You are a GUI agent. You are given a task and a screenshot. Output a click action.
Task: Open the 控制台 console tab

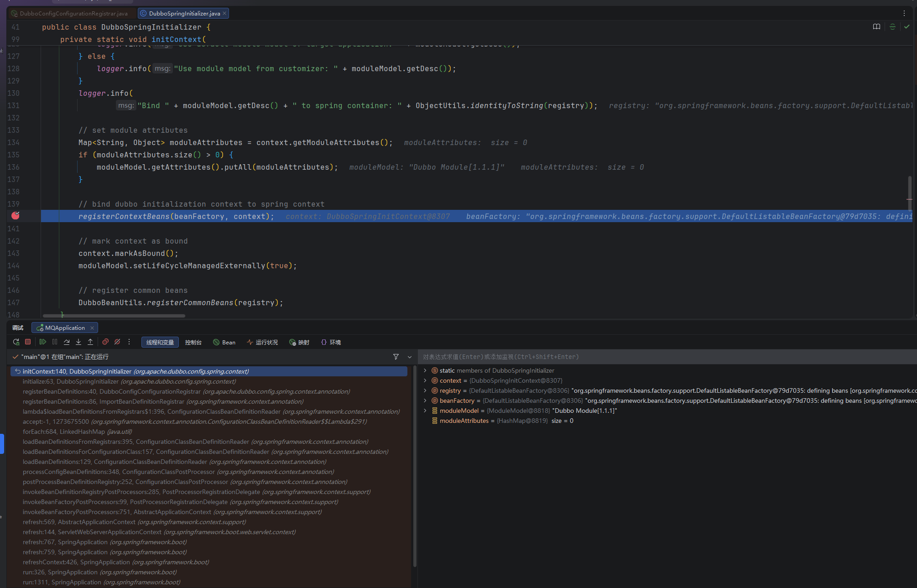tap(193, 343)
